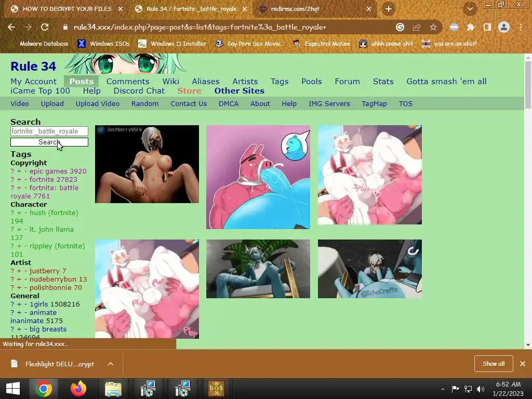Go to the Wiki menu item
The width and height of the screenshot is (532, 399).
(x=170, y=82)
